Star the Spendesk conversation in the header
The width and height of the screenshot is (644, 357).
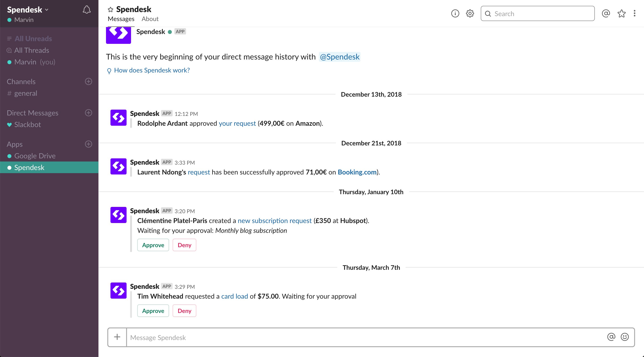point(110,9)
